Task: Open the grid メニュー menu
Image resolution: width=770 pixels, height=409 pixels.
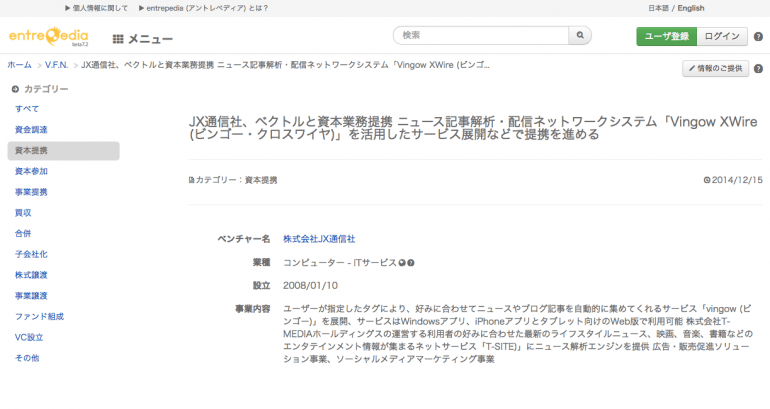Action: pyautogui.click(x=142, y=39)
